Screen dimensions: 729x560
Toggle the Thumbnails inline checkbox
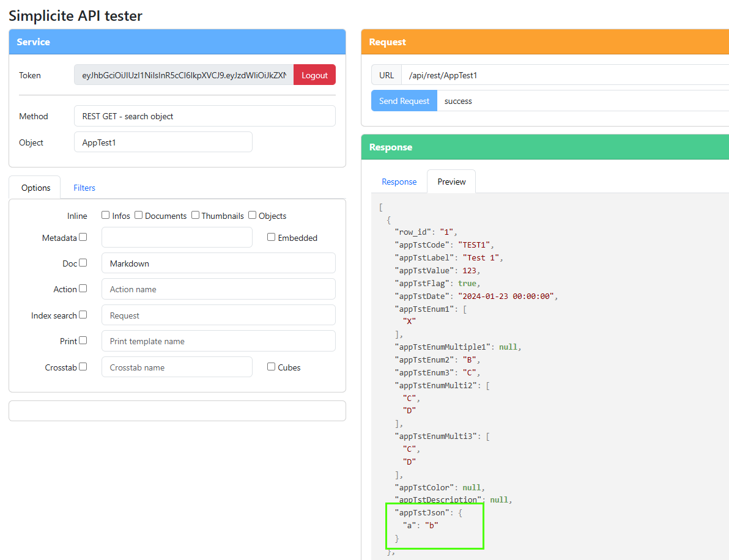click(195, 215)
